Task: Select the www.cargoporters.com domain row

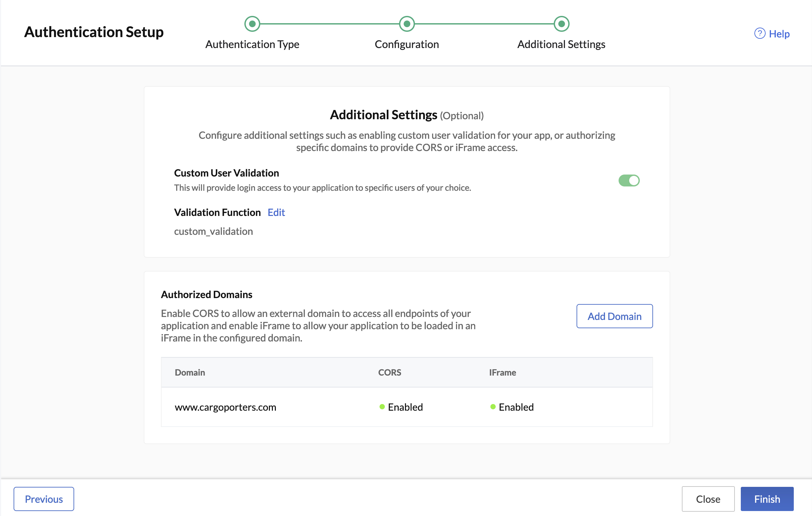Action: [x=225, y=407]
